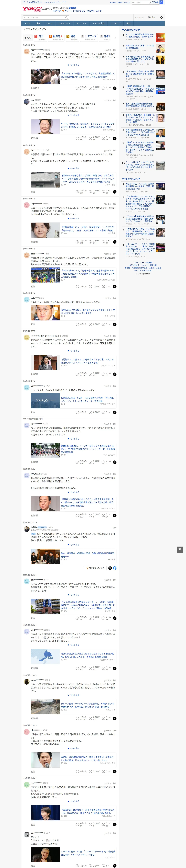Open the sumo article thumbnail
The width and height of the screenshot is (186, 868).
[45, 77]
